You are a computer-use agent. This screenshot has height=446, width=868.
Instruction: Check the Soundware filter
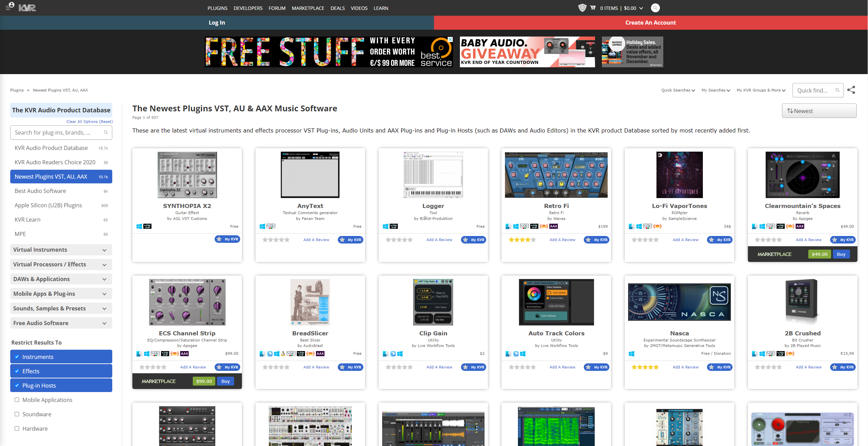tap(17, 414)
